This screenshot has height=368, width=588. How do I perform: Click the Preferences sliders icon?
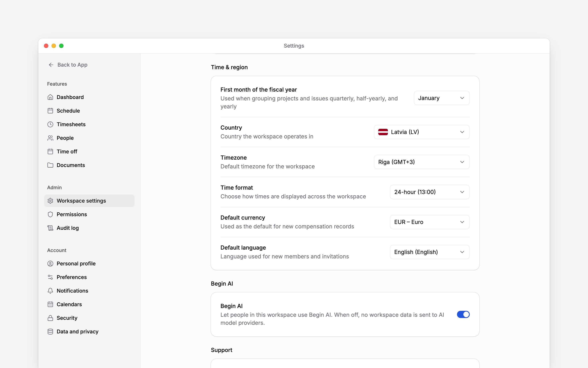coord(50,277)
